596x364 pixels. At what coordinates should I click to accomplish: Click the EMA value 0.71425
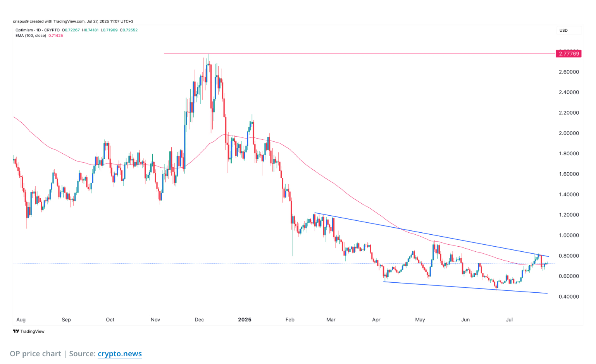56,36
